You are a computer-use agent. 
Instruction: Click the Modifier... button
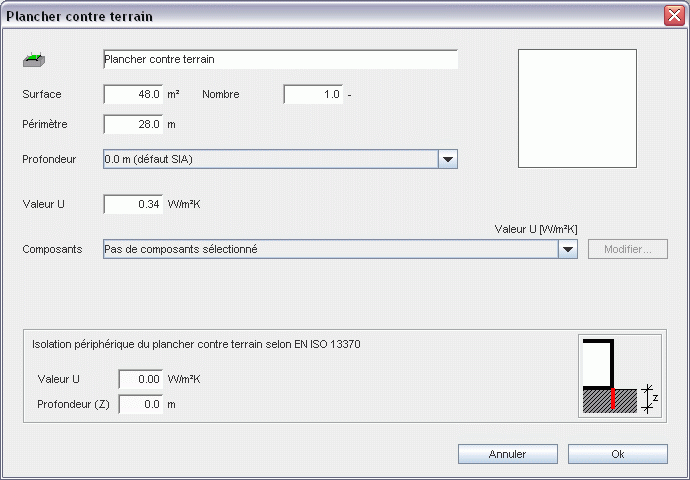click(628, 249)
